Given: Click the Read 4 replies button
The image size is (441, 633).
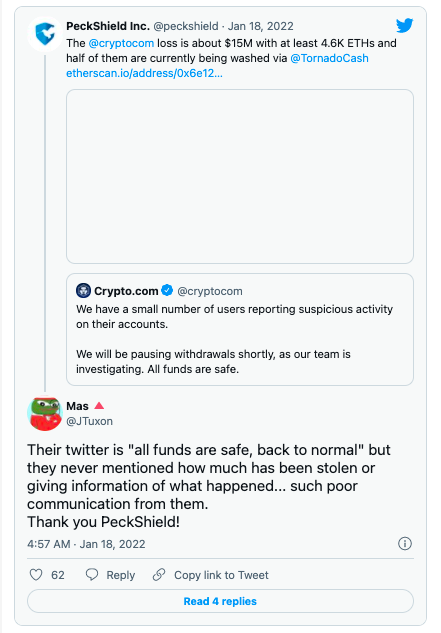Looking at the screenshot, I should click(220, 601).
